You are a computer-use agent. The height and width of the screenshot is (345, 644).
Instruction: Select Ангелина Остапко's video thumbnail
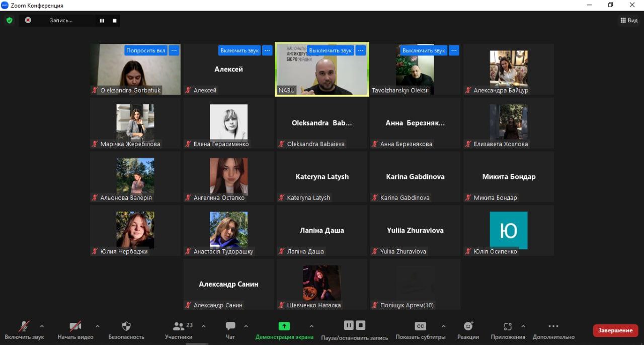pos(228,176)
